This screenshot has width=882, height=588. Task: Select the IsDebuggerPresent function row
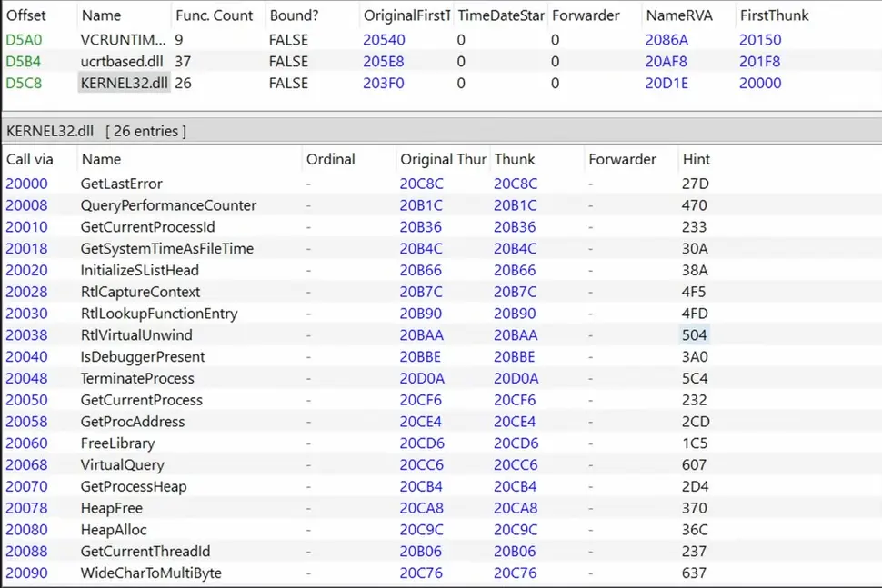pos(143,357)
